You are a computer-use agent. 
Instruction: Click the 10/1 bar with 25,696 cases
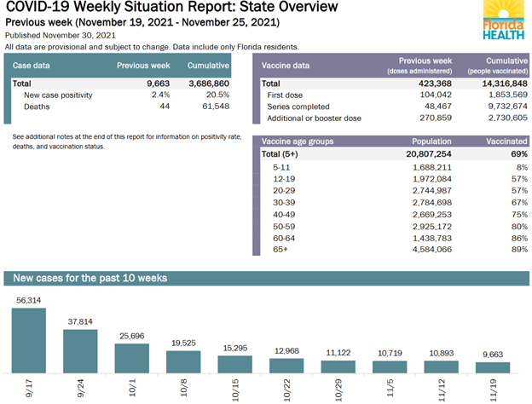tap(131, 358)
